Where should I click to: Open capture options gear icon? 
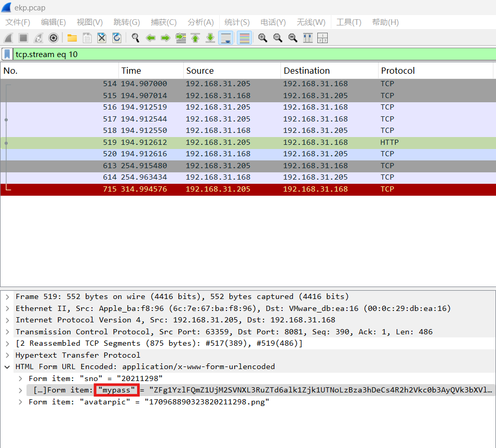pyautogui.click(x=53, y=38)
